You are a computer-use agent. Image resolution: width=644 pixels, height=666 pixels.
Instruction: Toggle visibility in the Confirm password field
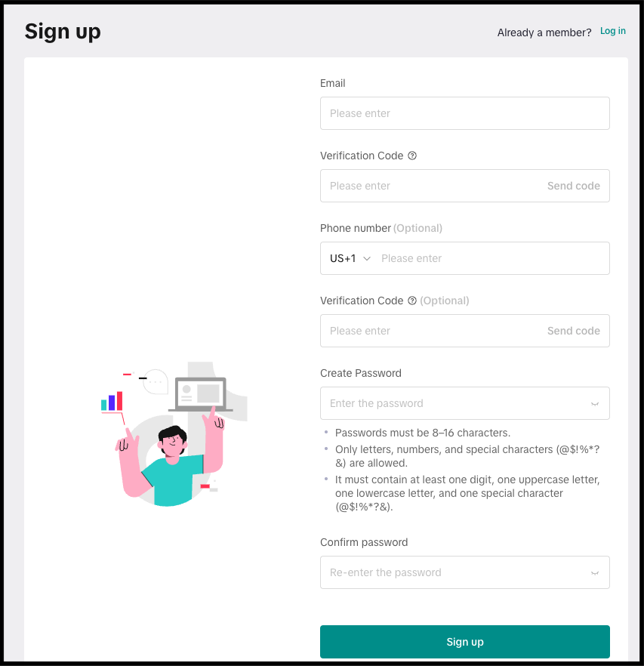(x=595, y=572)
